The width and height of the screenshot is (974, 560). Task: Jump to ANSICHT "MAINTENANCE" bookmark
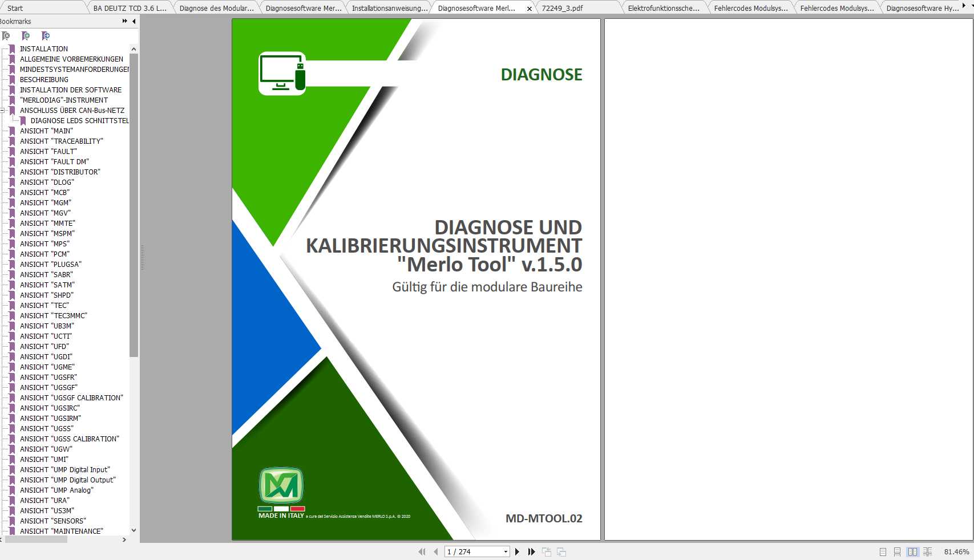(62, 531)
